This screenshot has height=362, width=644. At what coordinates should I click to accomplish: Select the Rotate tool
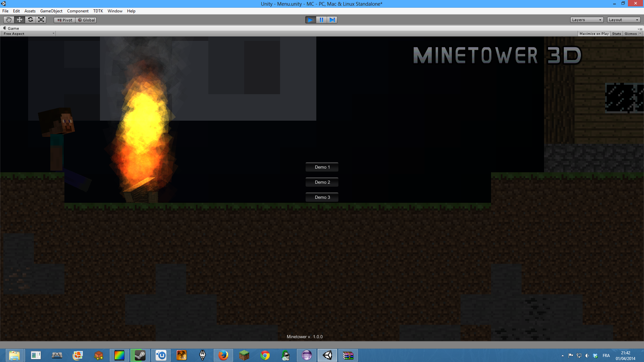[30, 20]
